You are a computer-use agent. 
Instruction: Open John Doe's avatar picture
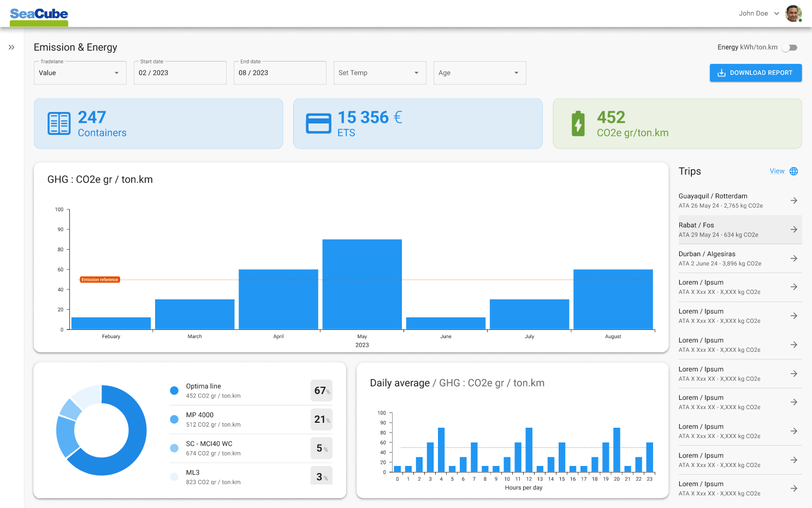[x=793, y=14]
